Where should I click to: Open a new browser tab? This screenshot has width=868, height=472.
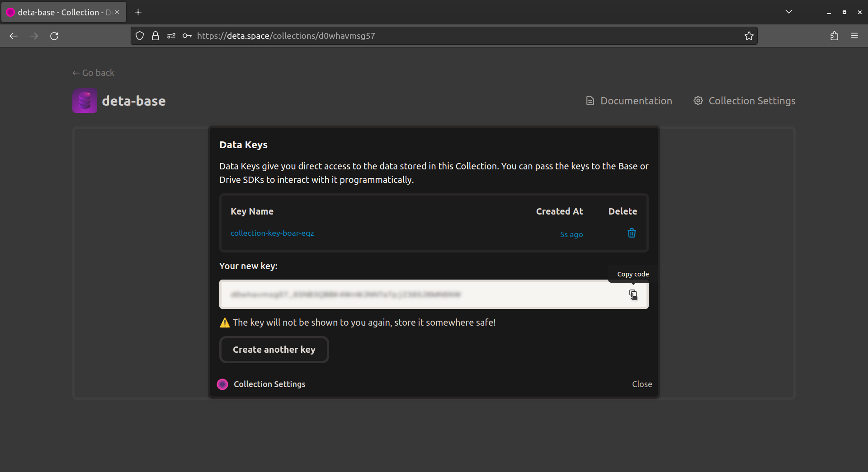[x=138, y=12]
